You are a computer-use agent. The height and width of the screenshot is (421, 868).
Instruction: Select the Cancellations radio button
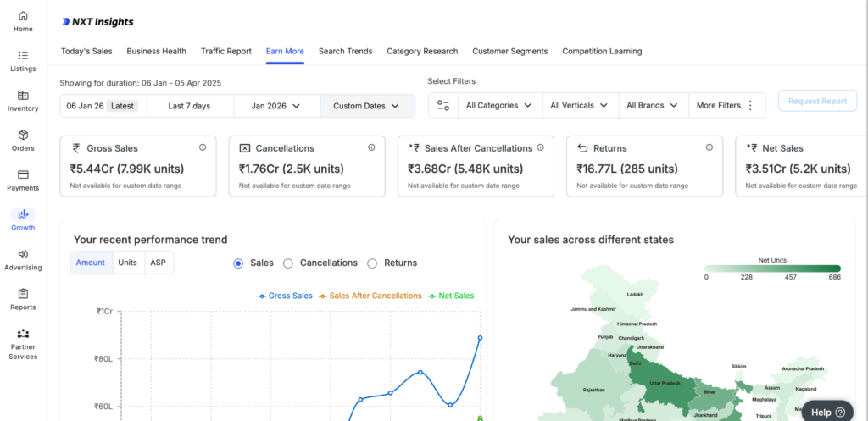click(x=288, y=263)
